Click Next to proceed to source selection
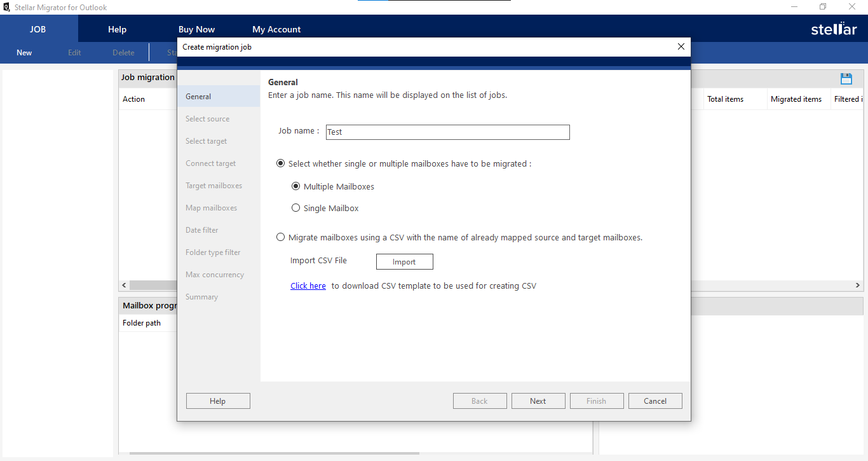This screenshot has width=868, height=461. click(538, 401)
